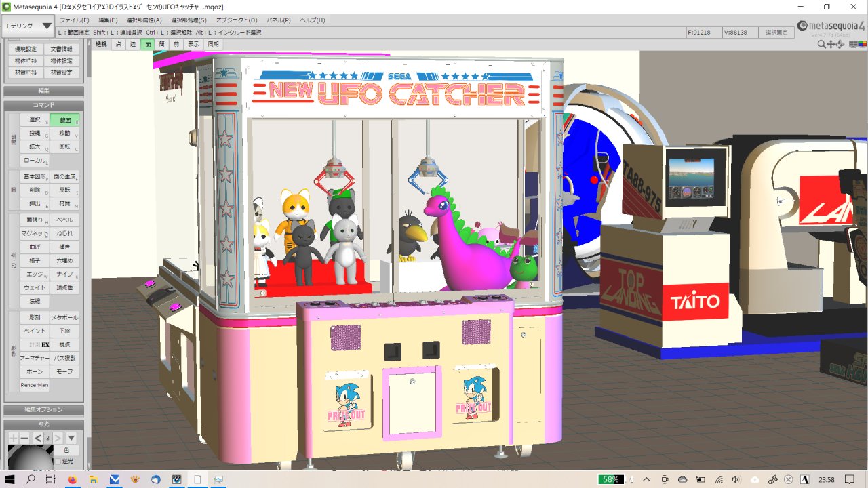Viewport: 868px width, 488px height.
Task: Select the 削除 delete command
Action: click(x=35, y=190)
